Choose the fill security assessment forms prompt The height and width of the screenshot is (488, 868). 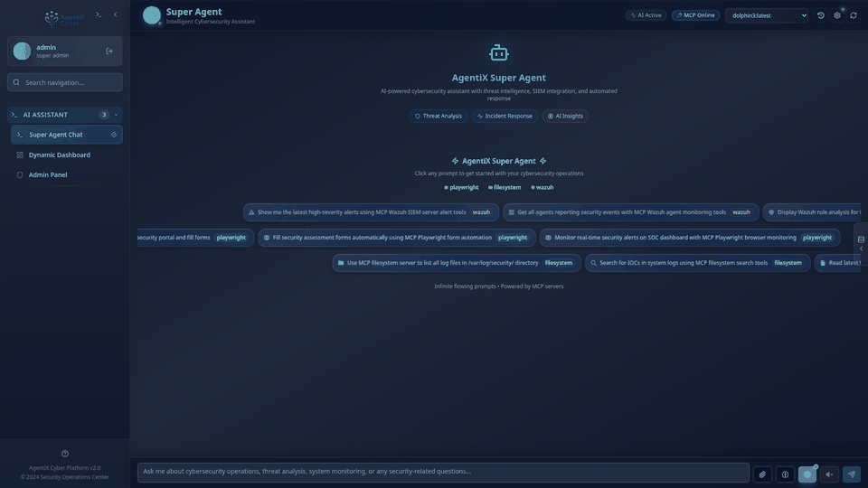396,238
